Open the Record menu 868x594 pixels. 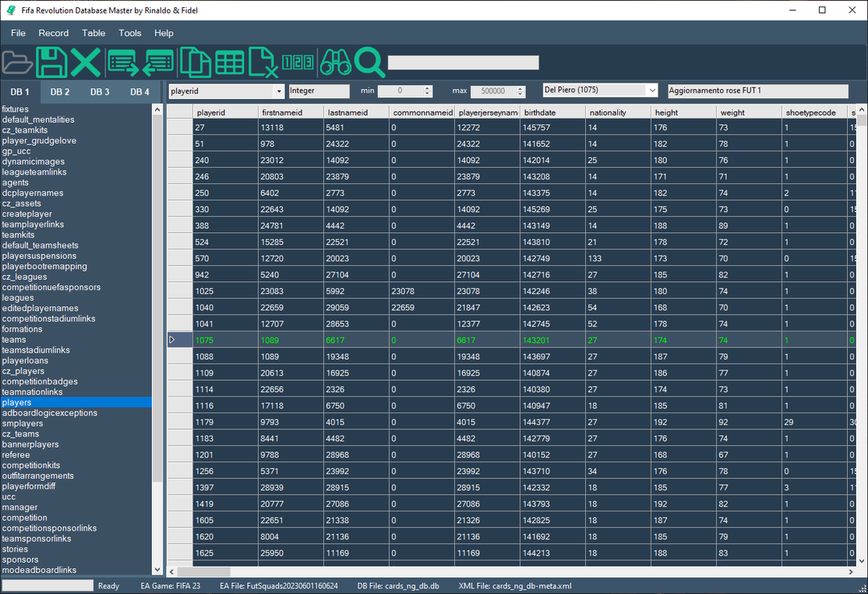tap(54, 33)
